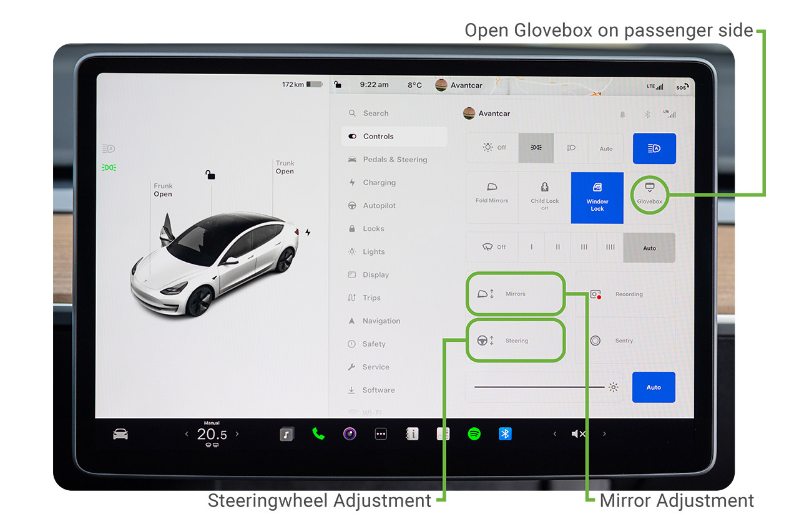Open the Display menu
Screen dimensions: 799x532
[x=395, y=275]
